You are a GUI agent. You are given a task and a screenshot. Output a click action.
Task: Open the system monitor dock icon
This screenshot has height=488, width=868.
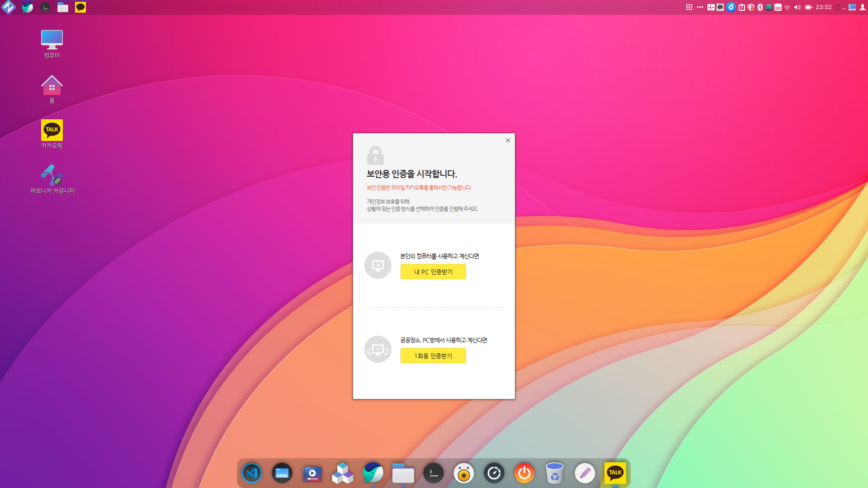494,473
